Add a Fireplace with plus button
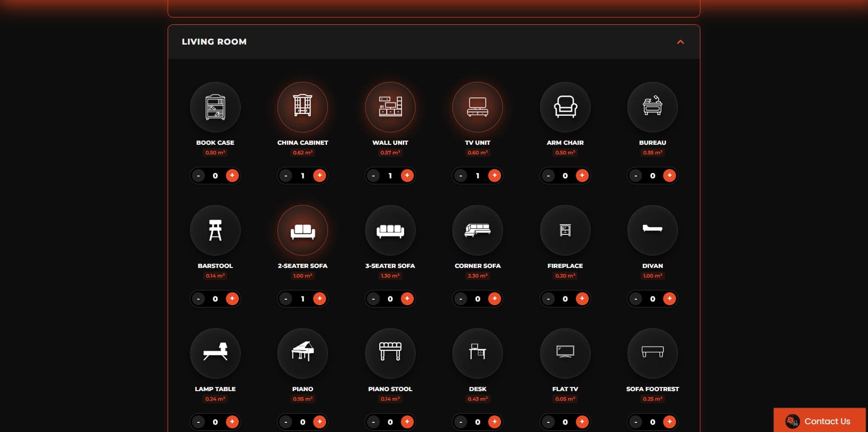 pyautogui.click(x=582, y=299)
